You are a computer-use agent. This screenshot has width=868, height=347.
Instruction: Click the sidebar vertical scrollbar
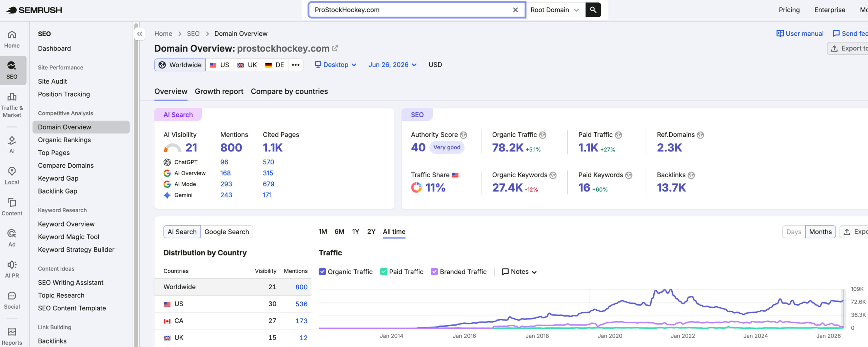136,185
